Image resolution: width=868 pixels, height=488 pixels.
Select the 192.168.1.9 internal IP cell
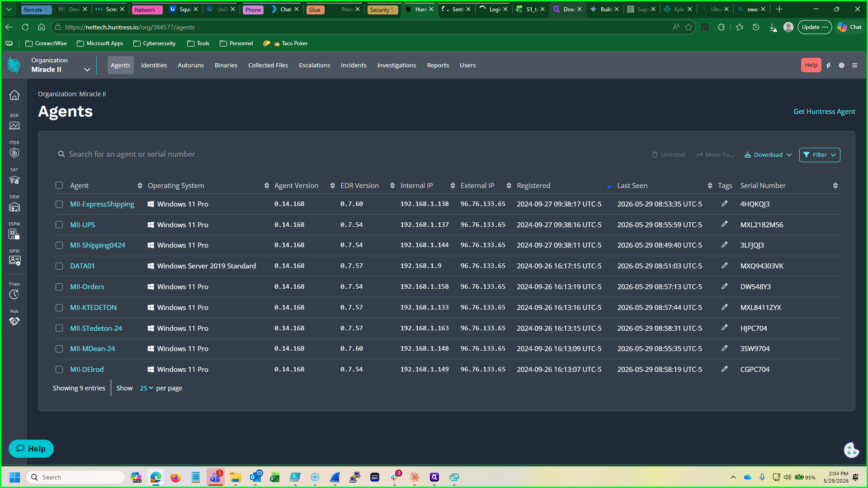pyautogui.click(x=420, y=266)
